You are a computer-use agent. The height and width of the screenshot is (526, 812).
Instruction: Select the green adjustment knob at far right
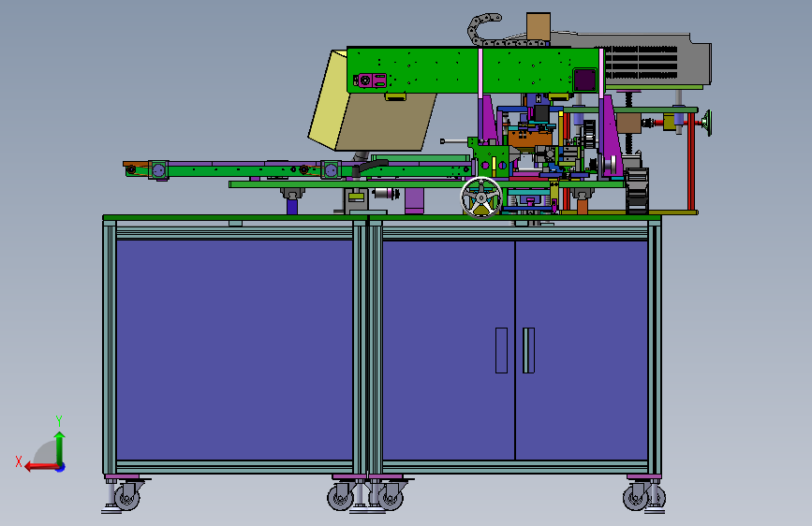(707, 124)
